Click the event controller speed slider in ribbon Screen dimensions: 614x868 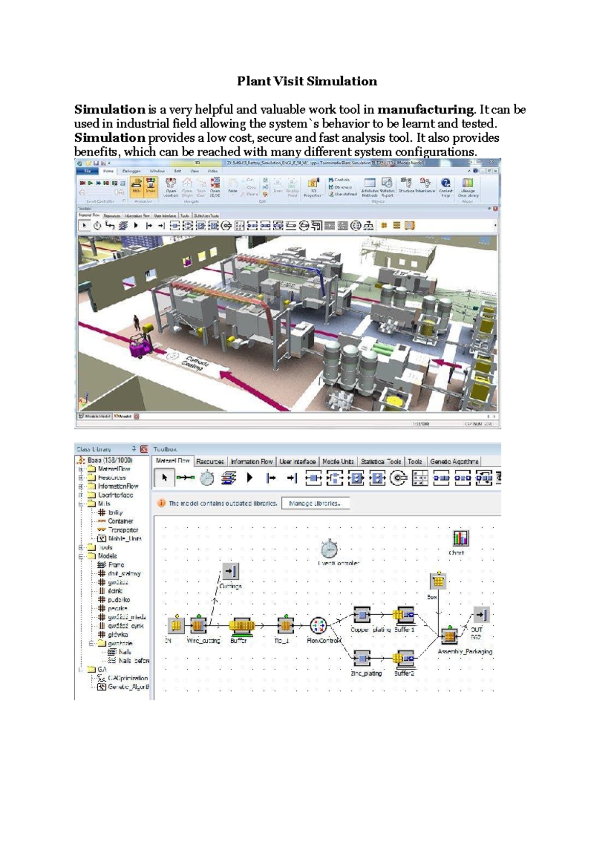point(102,192)
